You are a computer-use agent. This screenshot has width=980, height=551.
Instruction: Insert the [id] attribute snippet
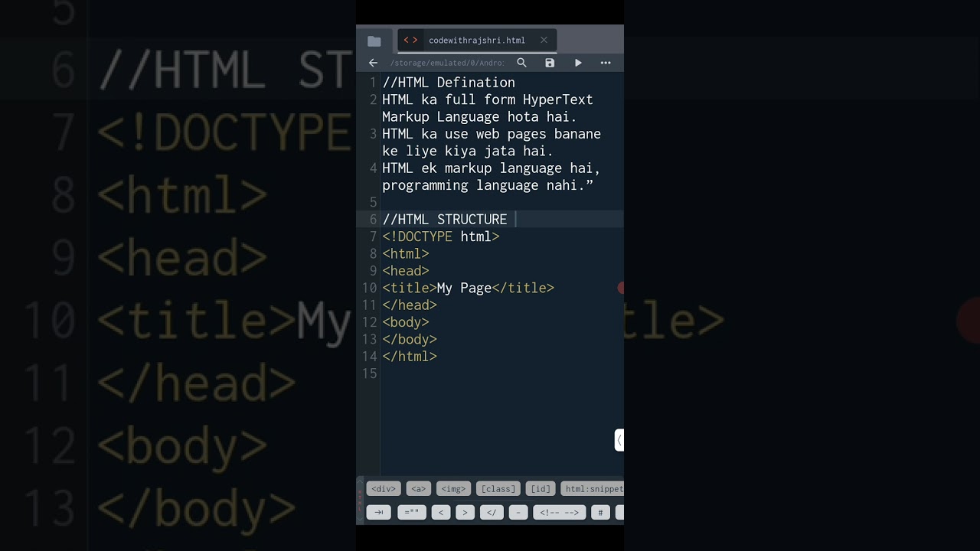coord(541,489)
